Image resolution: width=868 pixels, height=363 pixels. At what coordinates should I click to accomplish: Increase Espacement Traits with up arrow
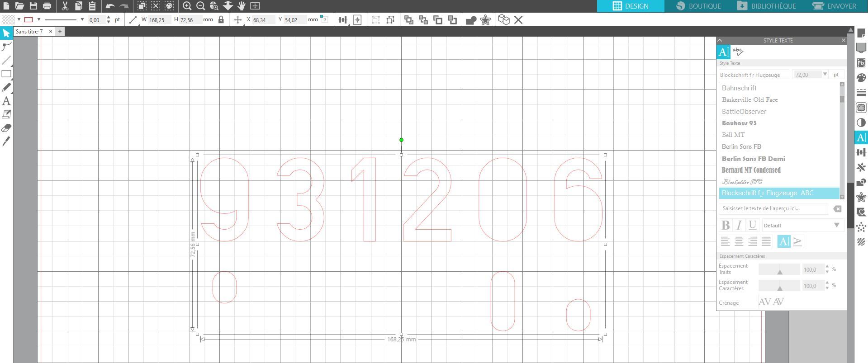point(827,267)
